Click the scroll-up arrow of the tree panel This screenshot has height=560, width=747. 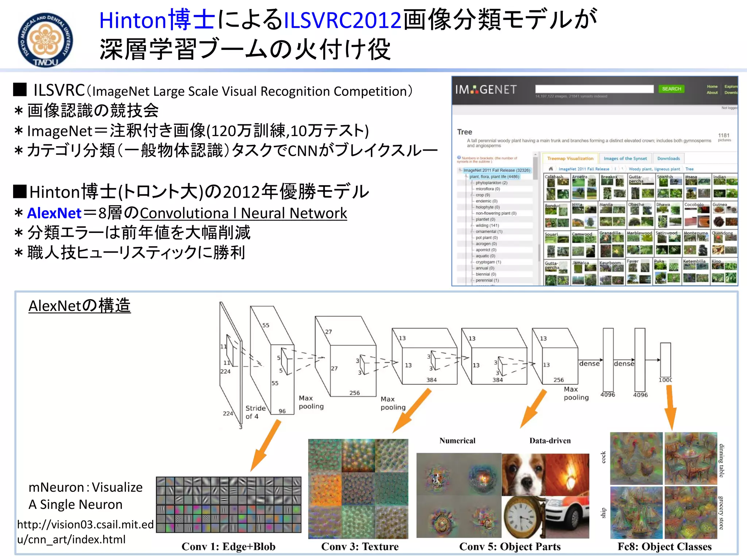[x=535, y=154]
